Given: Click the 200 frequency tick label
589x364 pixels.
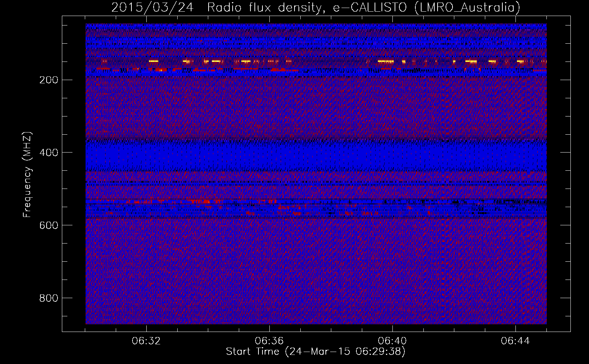Looking at the screenshot, I should click(x=48, y=80).
